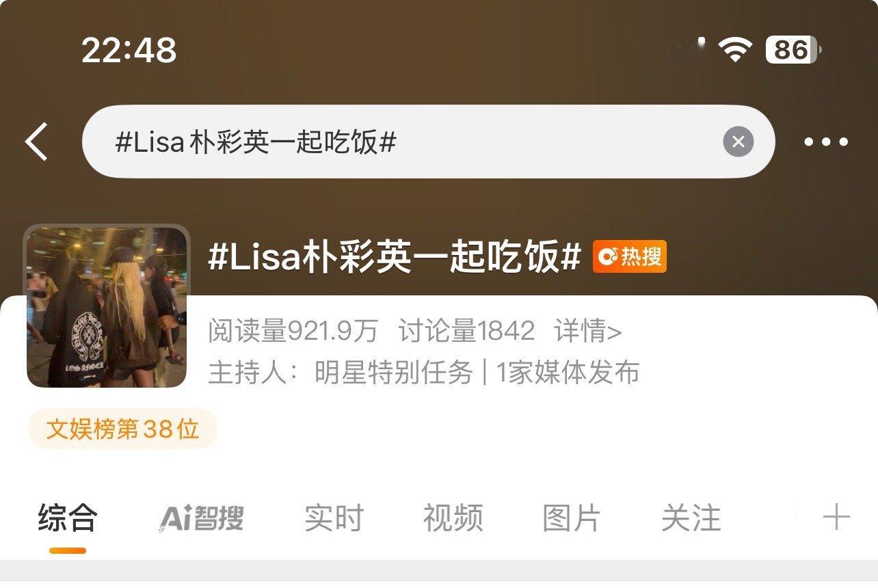Screen dimensions: 878x588
Task: Open the 图片 tab
Action: pyautogui.click(x=572, y=518)
